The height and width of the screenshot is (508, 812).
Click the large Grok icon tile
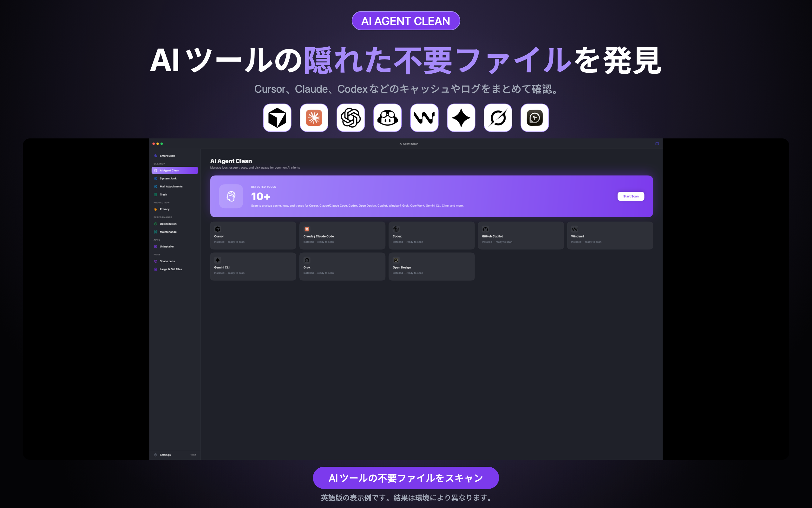click(x=498, y=118)
